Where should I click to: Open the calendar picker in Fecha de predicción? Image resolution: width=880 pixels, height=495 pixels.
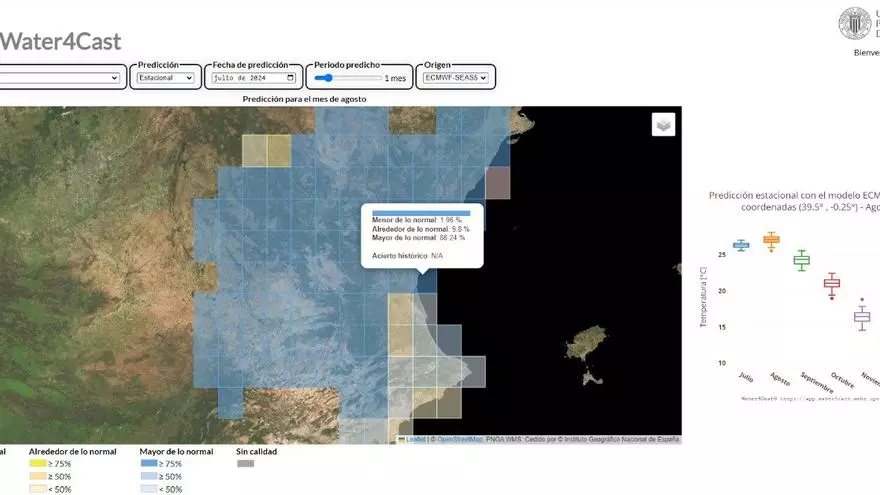tap(291, 78)
